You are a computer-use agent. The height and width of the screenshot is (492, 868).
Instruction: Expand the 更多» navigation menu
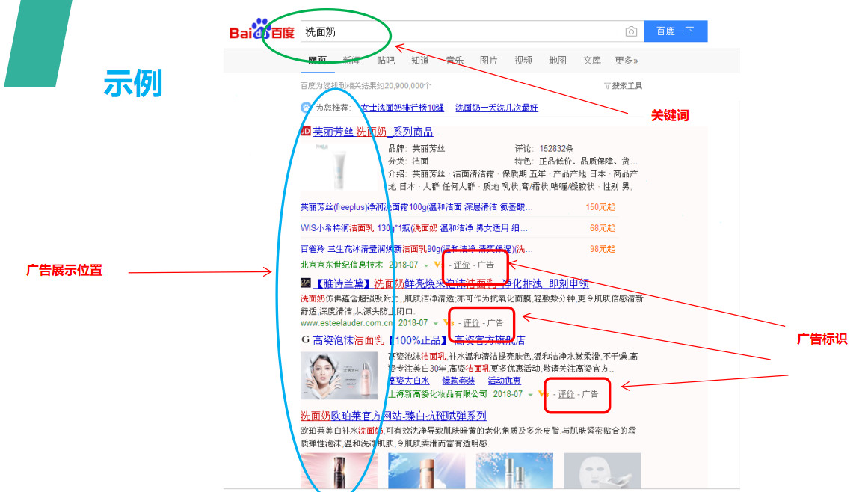point(624,60)
